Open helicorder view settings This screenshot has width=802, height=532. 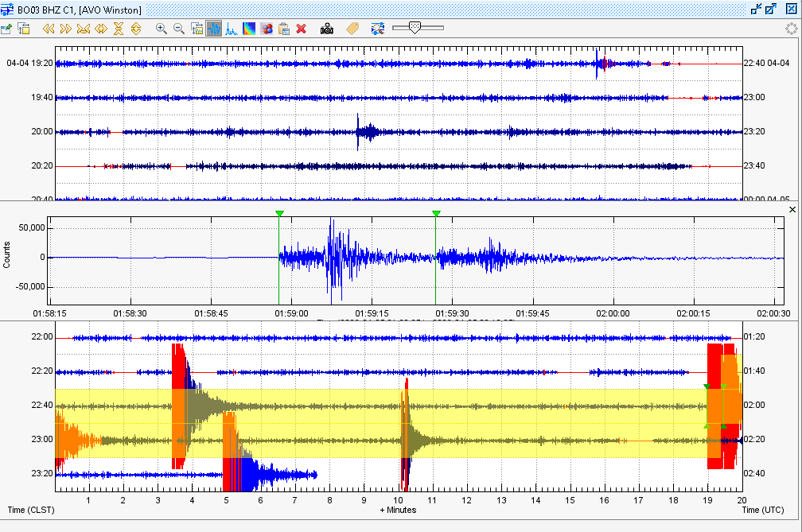coord(24,29)
